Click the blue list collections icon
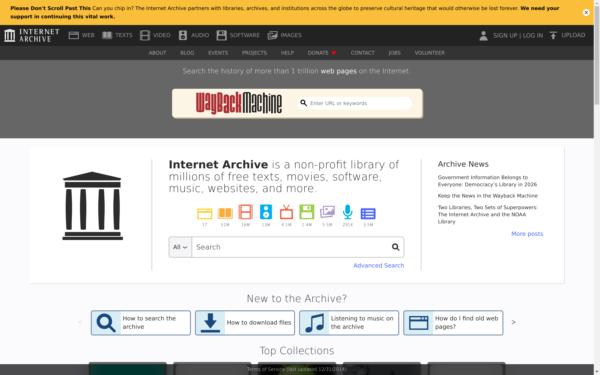 coord(368,214)
